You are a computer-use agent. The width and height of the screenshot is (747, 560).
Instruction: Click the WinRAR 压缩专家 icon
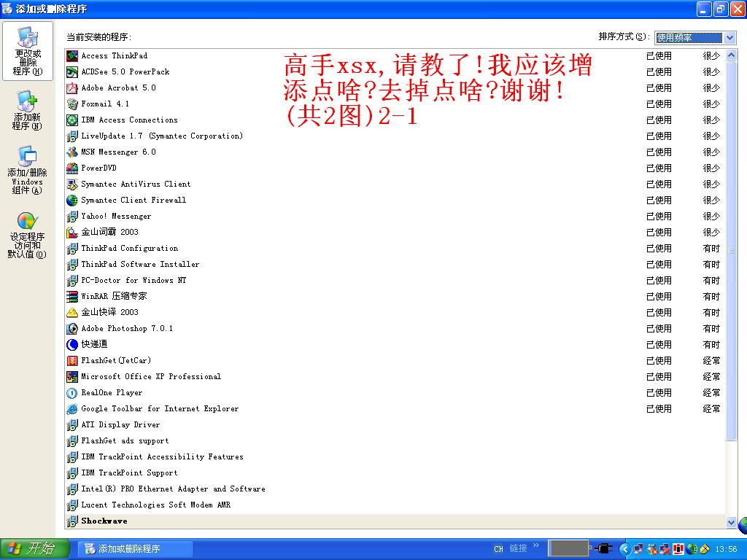click(72, 296)
